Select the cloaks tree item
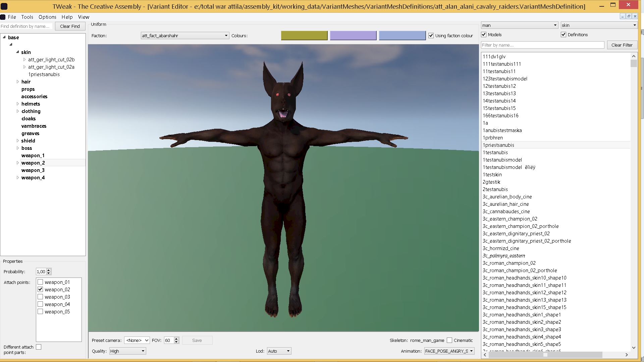This screenshot has width=644, height=362. click(29, 119)
